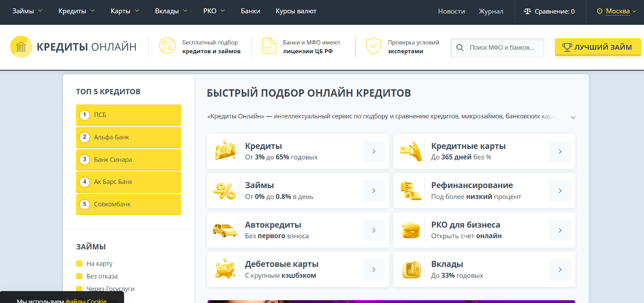Toggle the Без отказа checkbox marker
The width and height of the screenshot is (644, 303).
[x=79, y=276]
